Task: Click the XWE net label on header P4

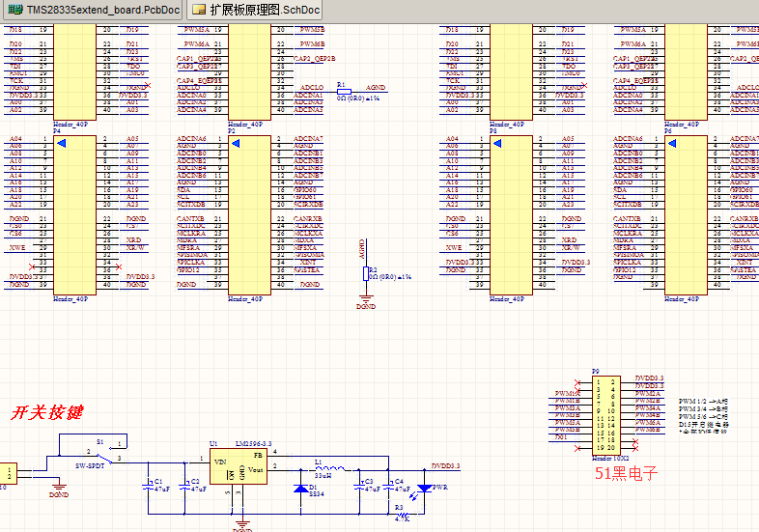Action: [x=17, y=247]
